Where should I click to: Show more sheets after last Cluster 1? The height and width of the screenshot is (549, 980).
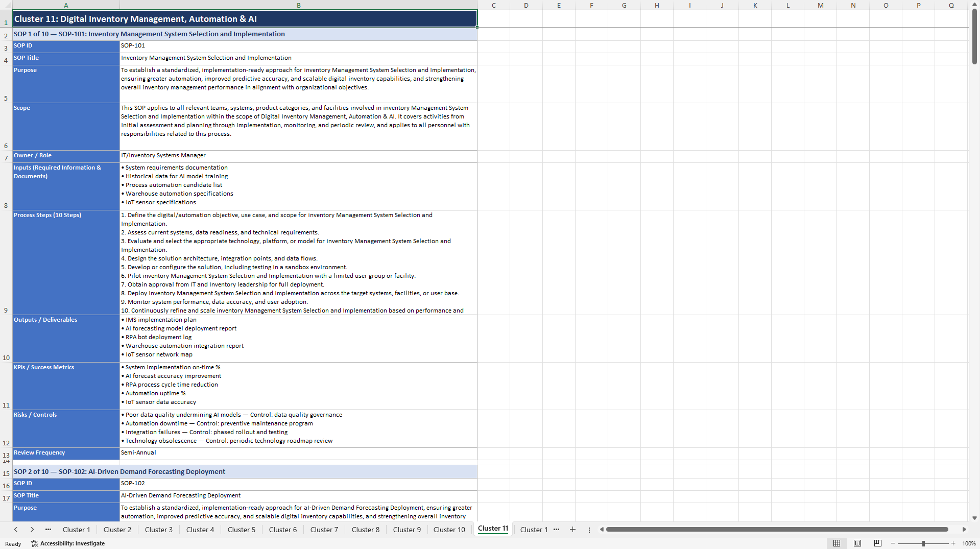[x=556, y=530]
